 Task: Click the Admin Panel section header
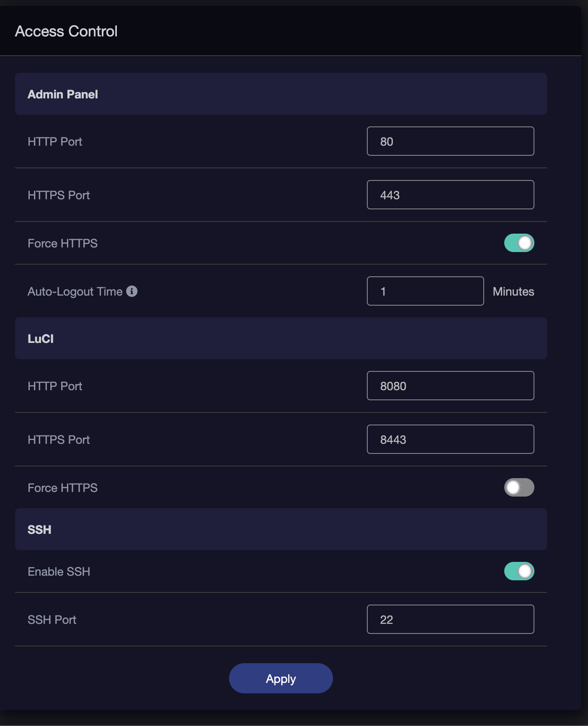point(63,94)
